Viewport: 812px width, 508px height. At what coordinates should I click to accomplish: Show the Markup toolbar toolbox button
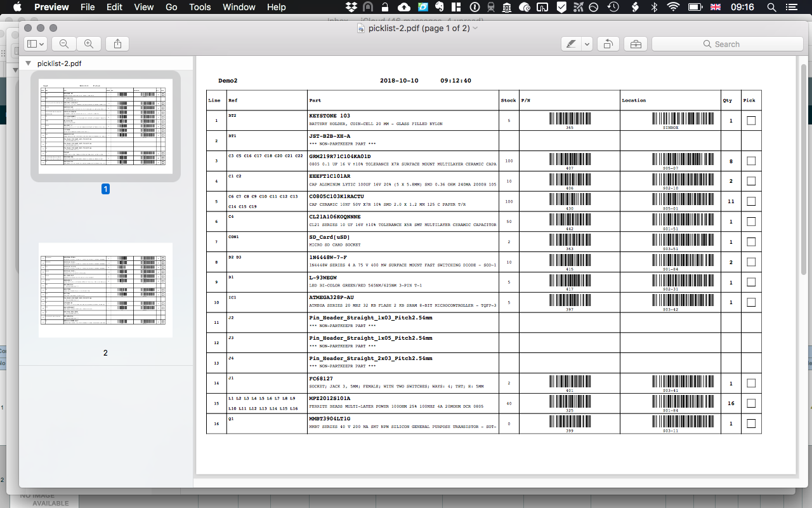click(x=636, y=44)
